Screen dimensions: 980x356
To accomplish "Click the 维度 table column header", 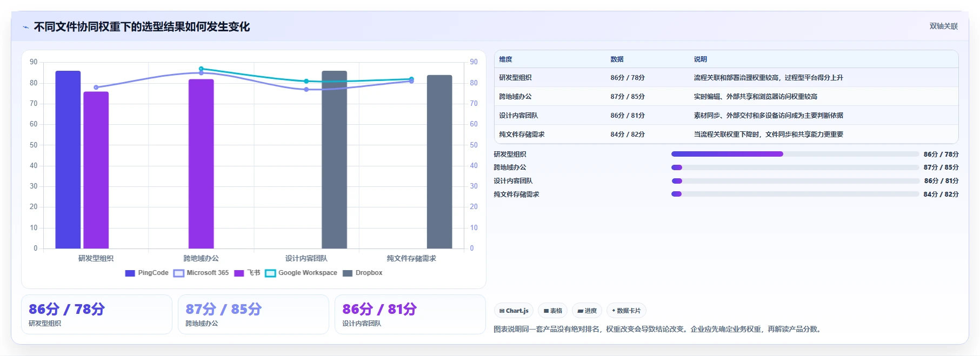I will pyautogui.click(x=505, y=59).
